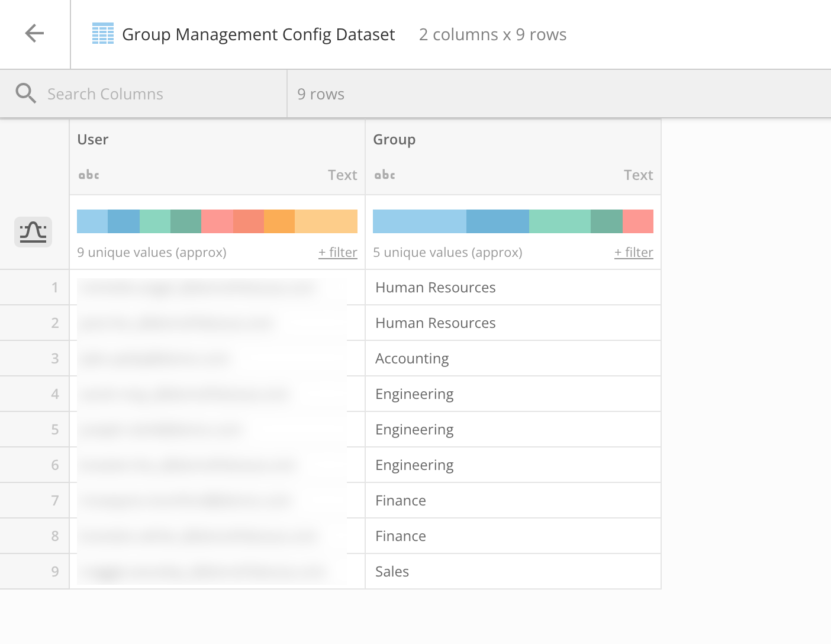Select the Engineering cell in row 4
This screenshot has width=831, height=644.
(x=414, y=394)
